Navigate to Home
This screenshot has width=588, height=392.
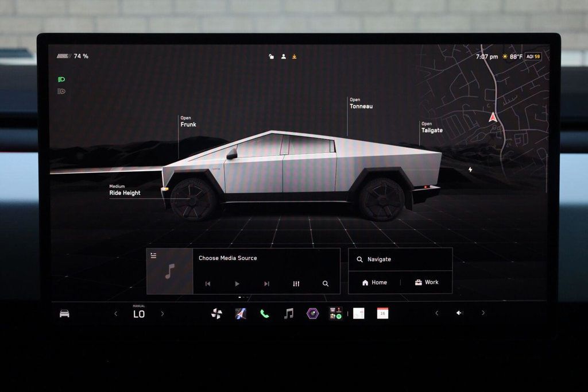click(x=374, y=282)
